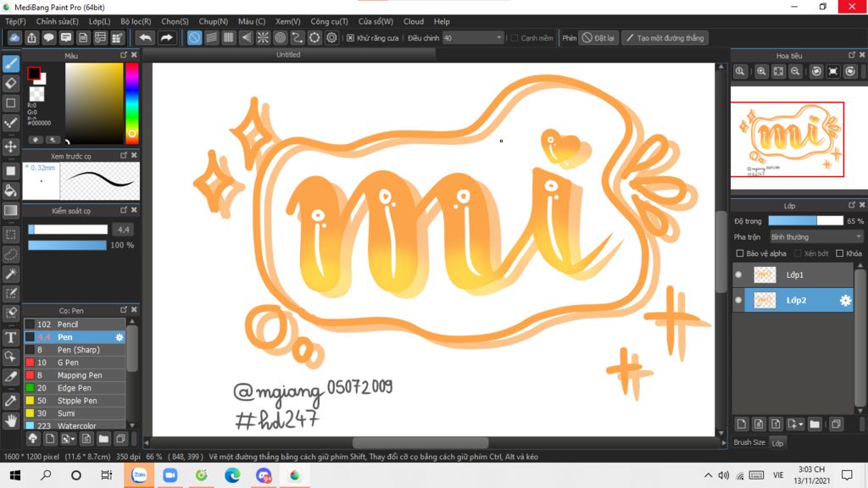Select the Eyedropper tool
Viewport: 868px width, 488px height.
click(10, 401)
